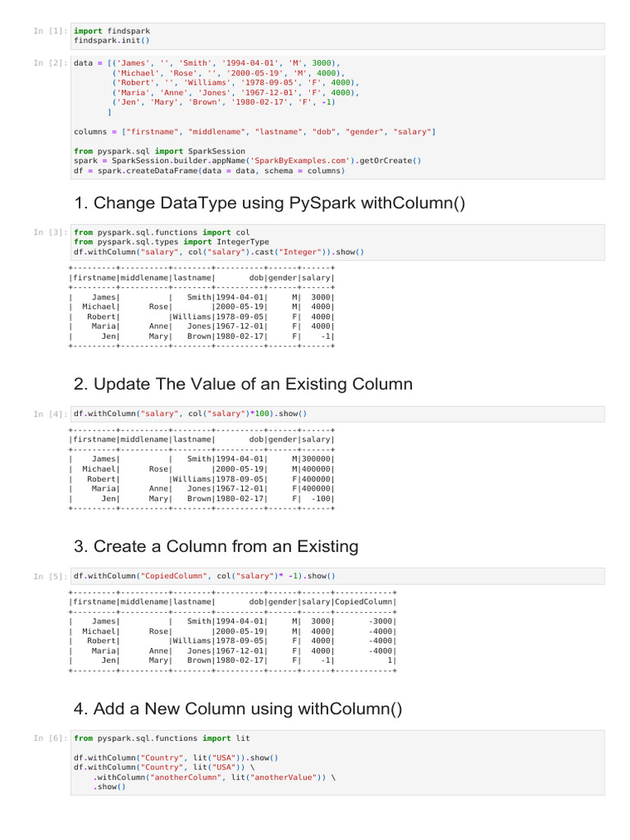The image size is (630, 840).
Task: Click the In [1] prompt label
Action: [x=50, y=31]
